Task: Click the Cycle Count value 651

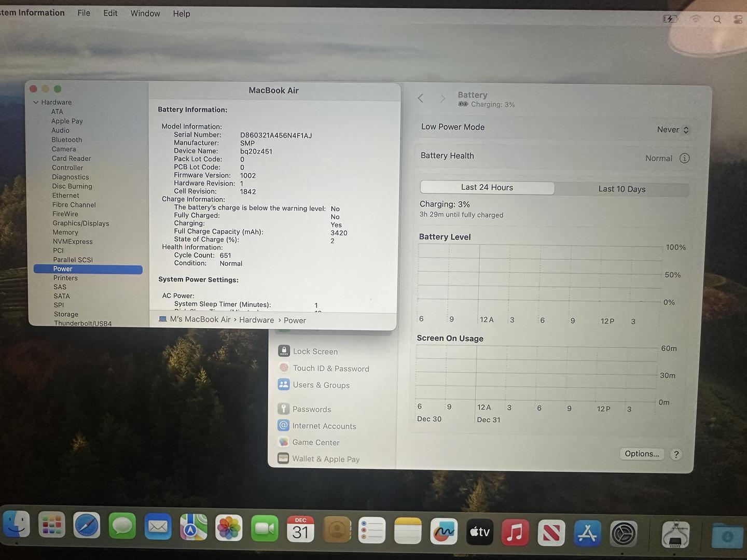Action: click(225, 255)
